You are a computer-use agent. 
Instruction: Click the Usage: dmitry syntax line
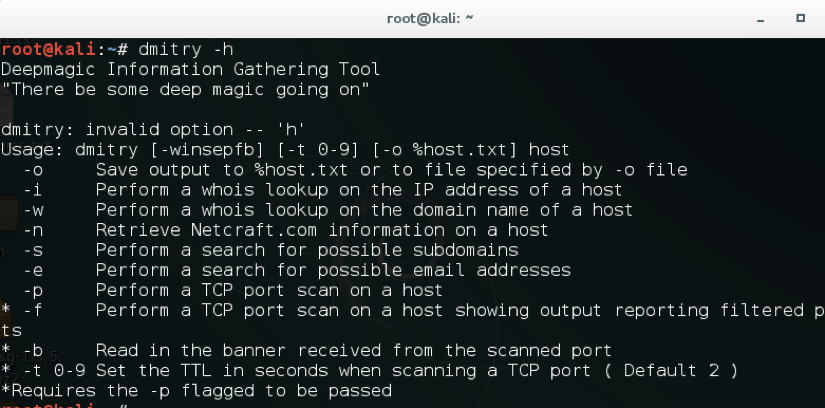tap(285, 150)
